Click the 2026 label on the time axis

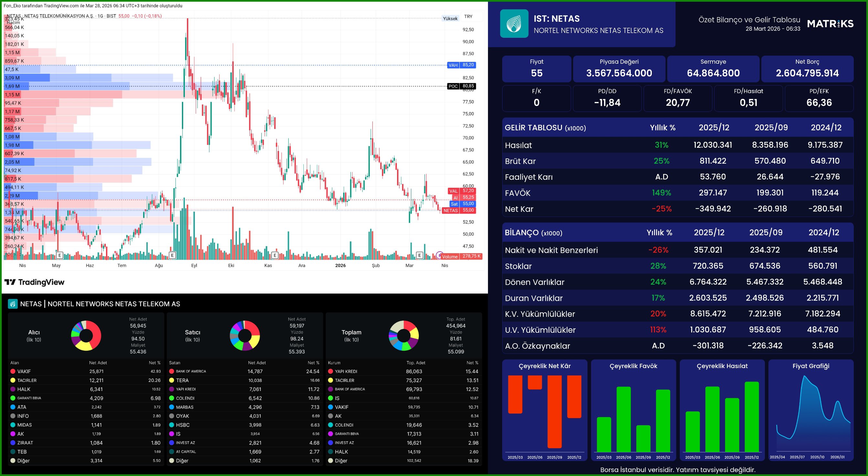340,265
